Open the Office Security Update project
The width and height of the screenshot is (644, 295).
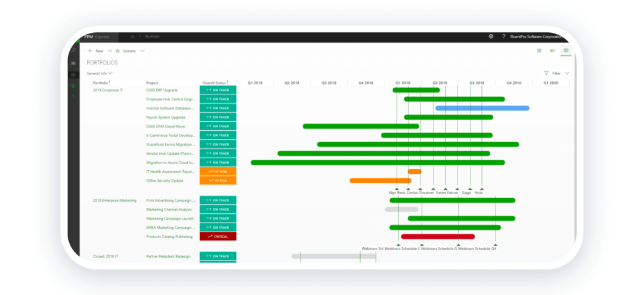[x=165, y=180]
